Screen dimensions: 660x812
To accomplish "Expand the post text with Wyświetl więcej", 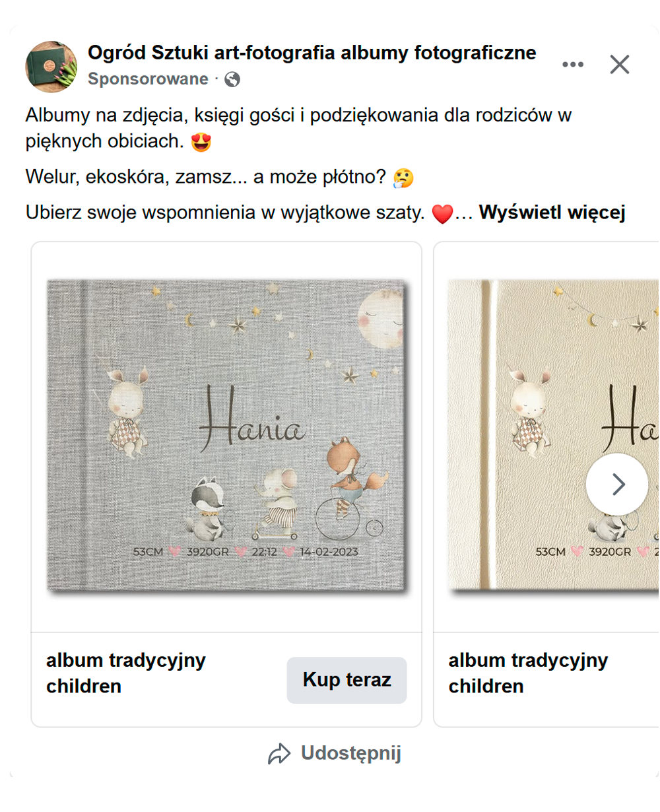I will 552,213.
